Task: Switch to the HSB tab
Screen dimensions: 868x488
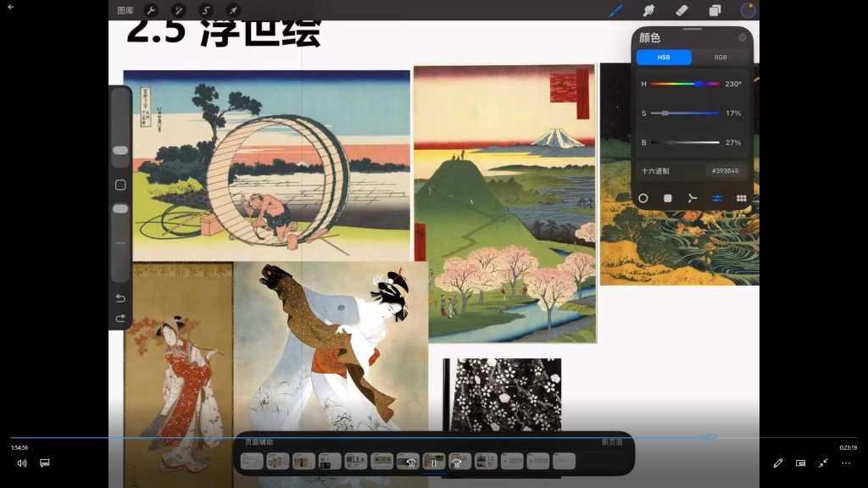Action: [x=664, y=57]
